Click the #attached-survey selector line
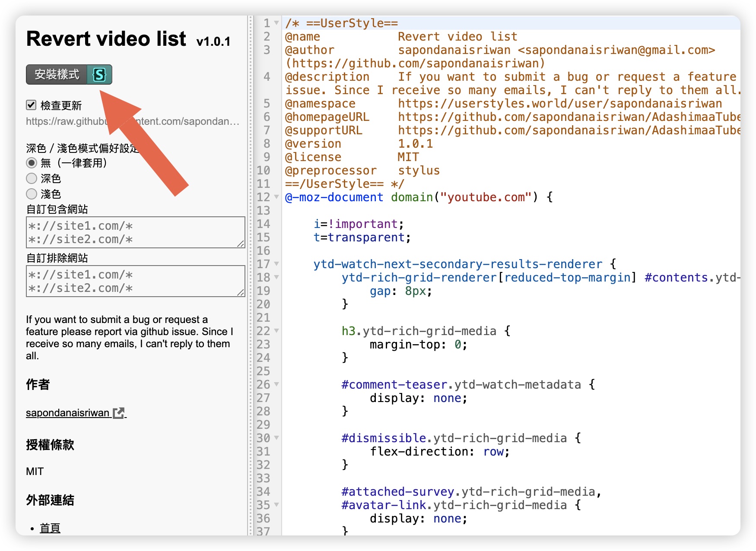 pos(471,492)
